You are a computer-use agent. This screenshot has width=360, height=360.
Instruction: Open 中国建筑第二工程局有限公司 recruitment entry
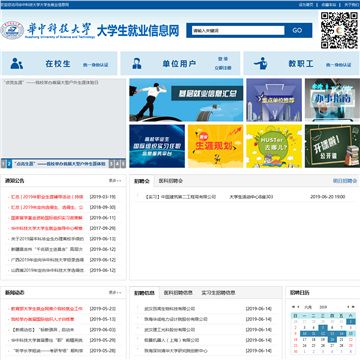click(x=180, y=197)
